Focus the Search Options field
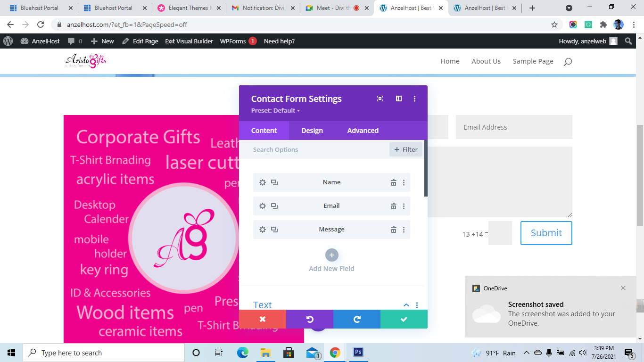Image resolution: width=644 pixels, height=362 pixels. pyautogui.click(x=318, y=149)
